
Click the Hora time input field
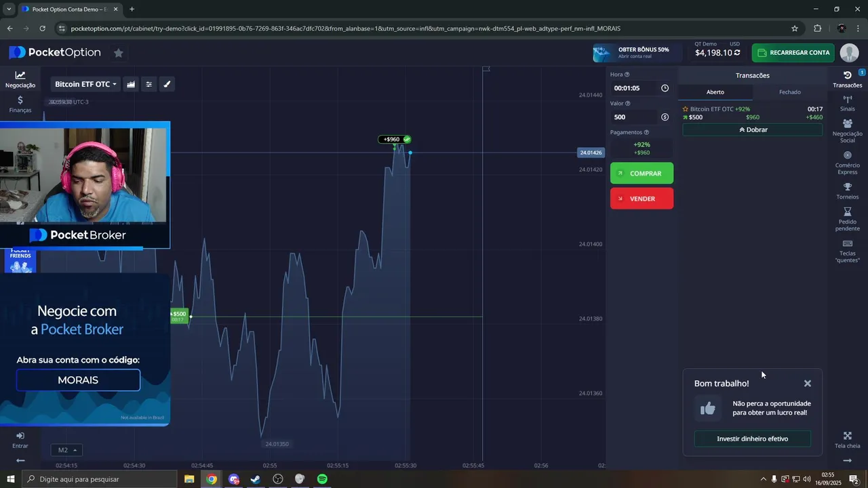pos(634,88)
